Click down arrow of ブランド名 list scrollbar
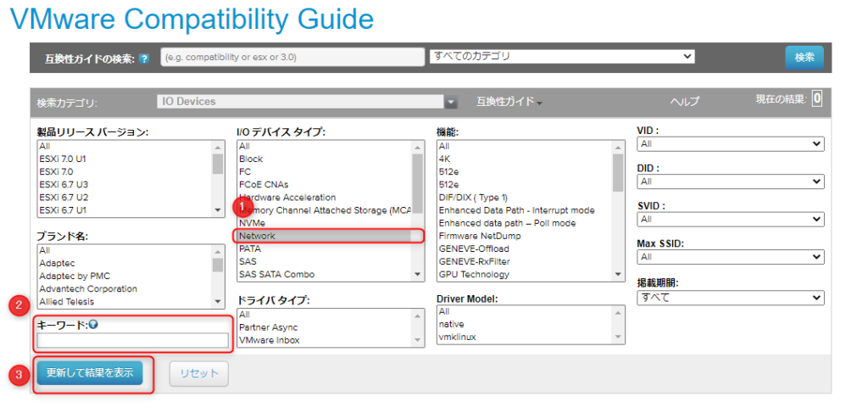 pos(218,302)
